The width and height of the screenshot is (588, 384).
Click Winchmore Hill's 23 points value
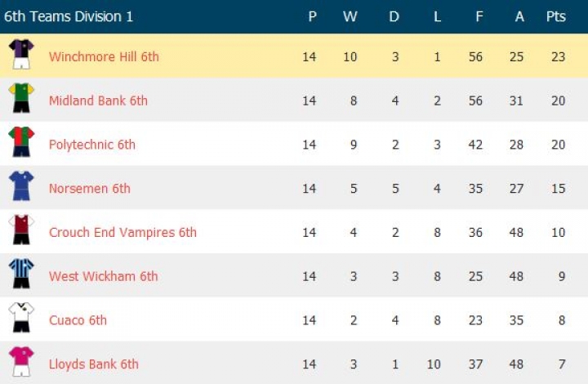[x=558, y=57]
